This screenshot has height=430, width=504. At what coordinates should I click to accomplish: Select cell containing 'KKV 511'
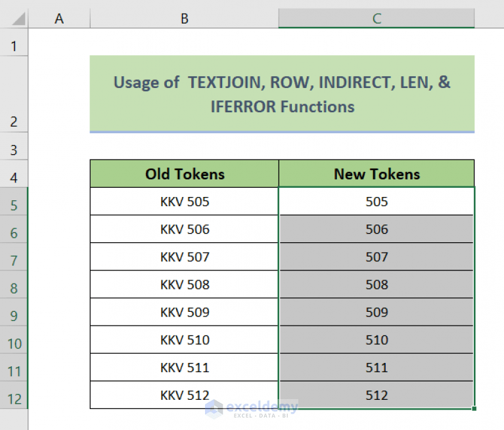click(185, 368)
